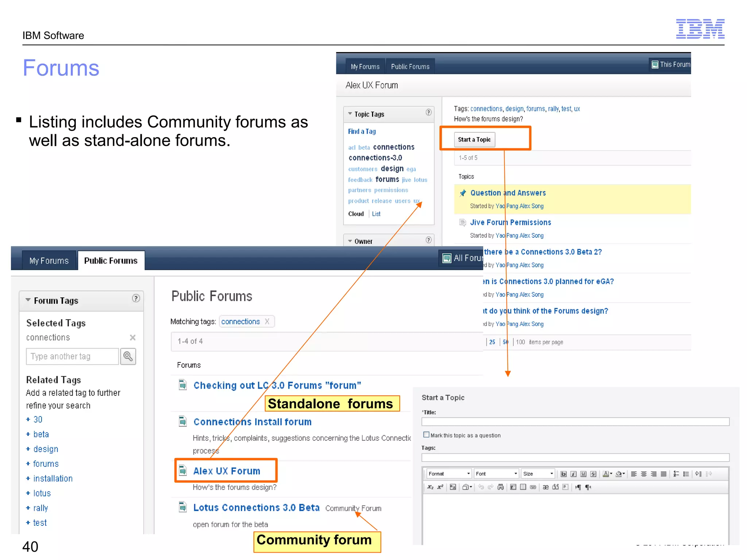Set right-to-left text direction
Screen dimensions: 747x560
point(588,487)
